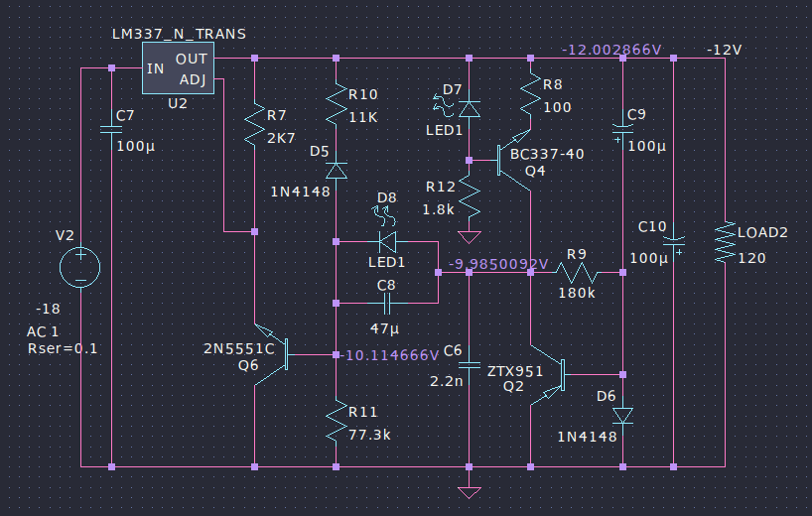Viewport: 812px width, 516px height.
Task: Click the -12V net label
Action: click(725, 51)
